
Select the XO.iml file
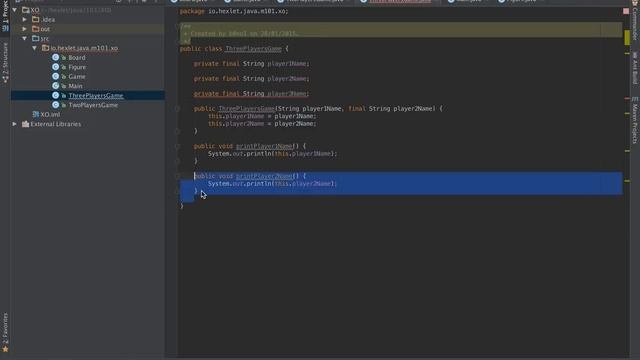[x=50, y=114]
